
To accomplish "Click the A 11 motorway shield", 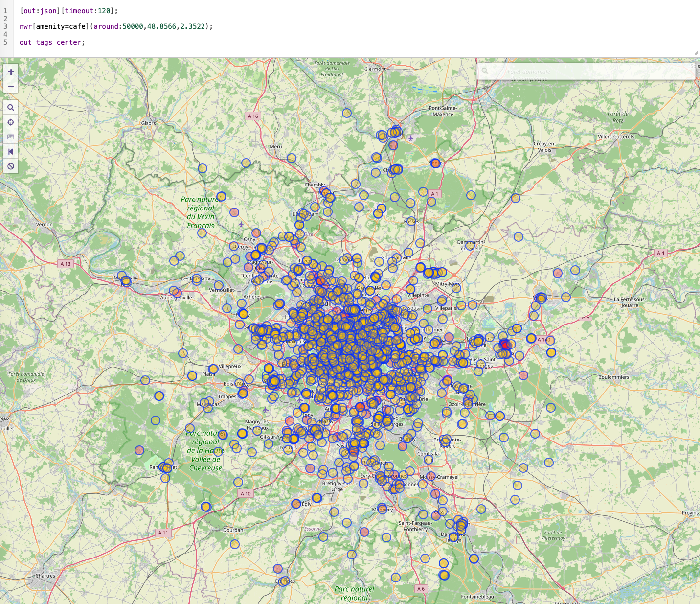I will 163,533.
